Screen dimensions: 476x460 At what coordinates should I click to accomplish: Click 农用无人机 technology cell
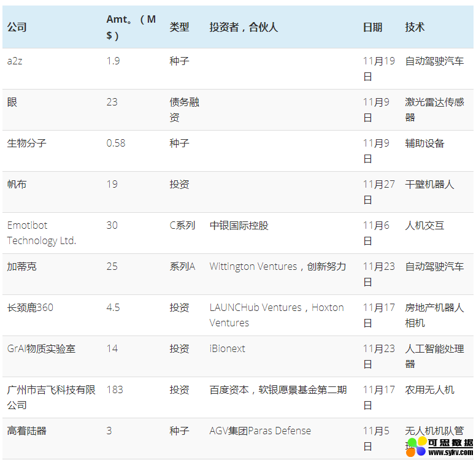(429, 389)
